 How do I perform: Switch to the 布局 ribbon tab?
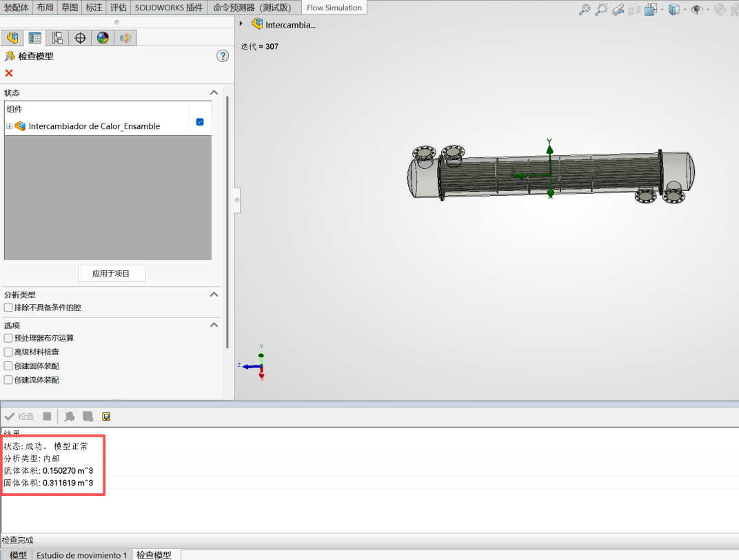pos(45,8)
